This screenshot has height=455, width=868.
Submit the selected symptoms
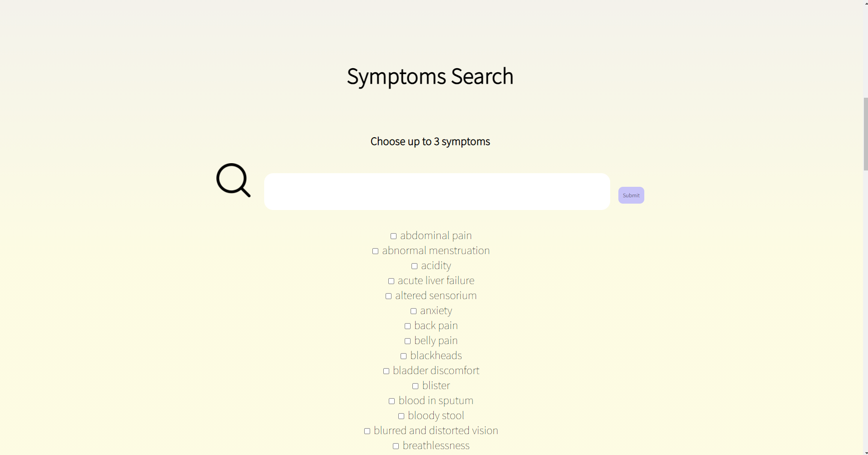(x=631, y=195)
